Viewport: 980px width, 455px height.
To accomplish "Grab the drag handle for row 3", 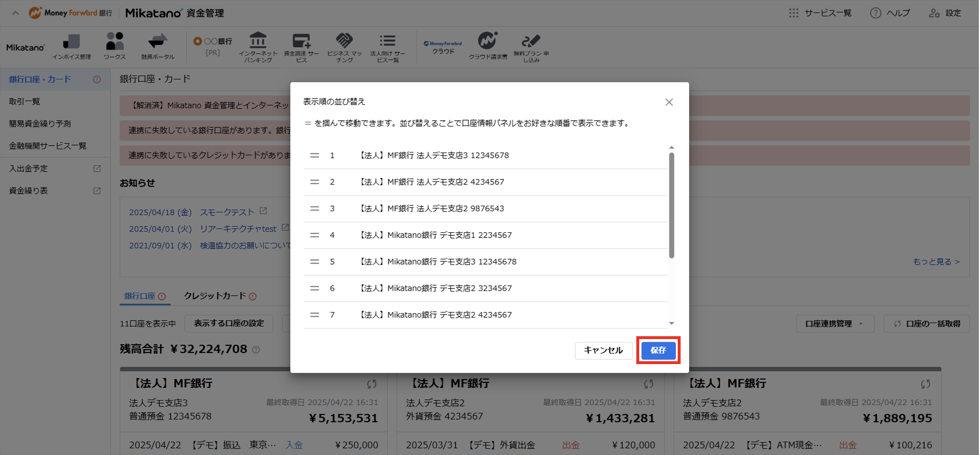I will coord(314,209).
